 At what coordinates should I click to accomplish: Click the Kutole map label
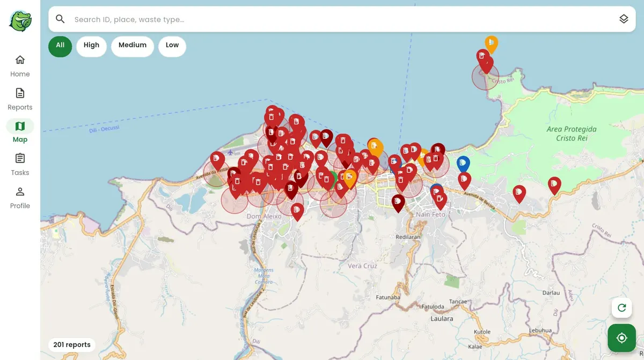(482, 332)
